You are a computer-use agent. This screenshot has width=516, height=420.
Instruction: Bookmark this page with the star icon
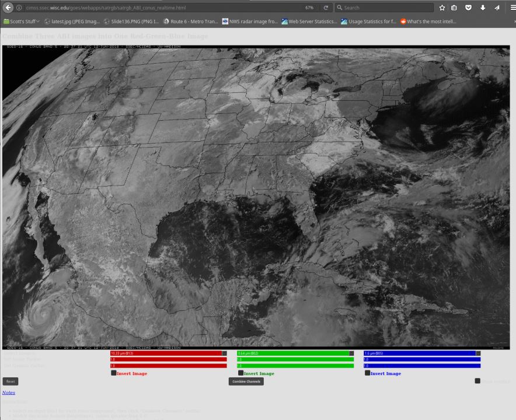pos(442,8)
